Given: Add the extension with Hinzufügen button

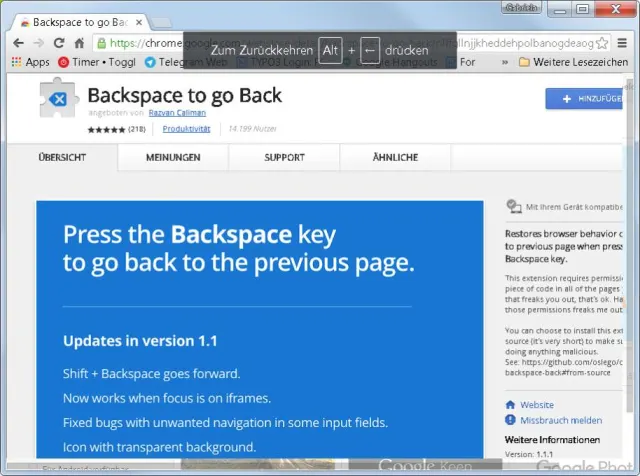Looking at the screenshot, I should [584, 99].
